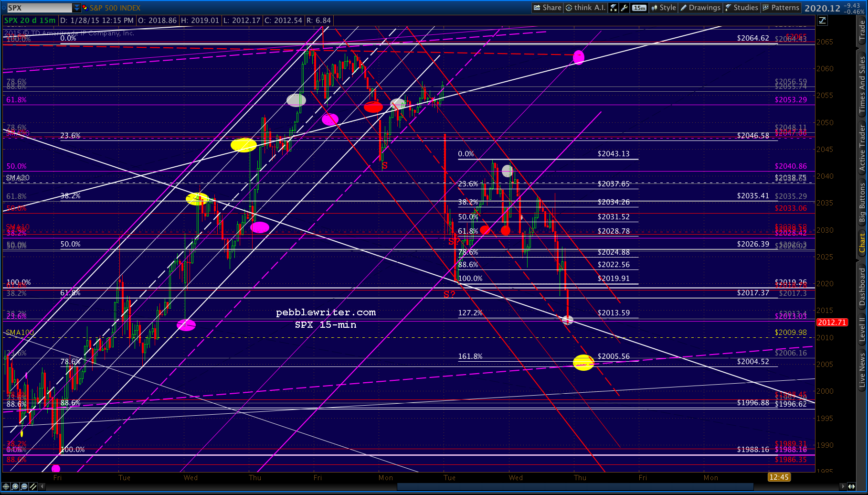Expand the symbol selector dropdown arrow
Viewport: 868px width, 495px height.
(x=76, y=8)
